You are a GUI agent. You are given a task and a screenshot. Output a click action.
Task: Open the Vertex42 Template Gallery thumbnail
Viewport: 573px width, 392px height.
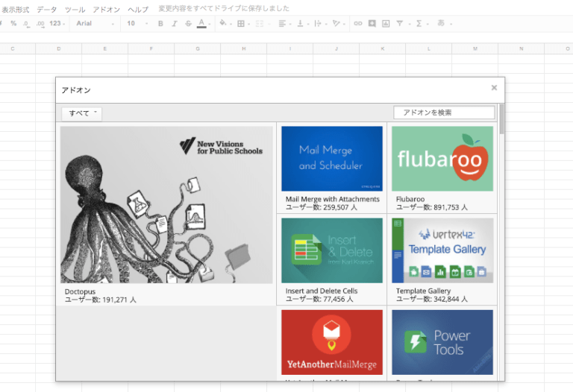tap(442, 250)
